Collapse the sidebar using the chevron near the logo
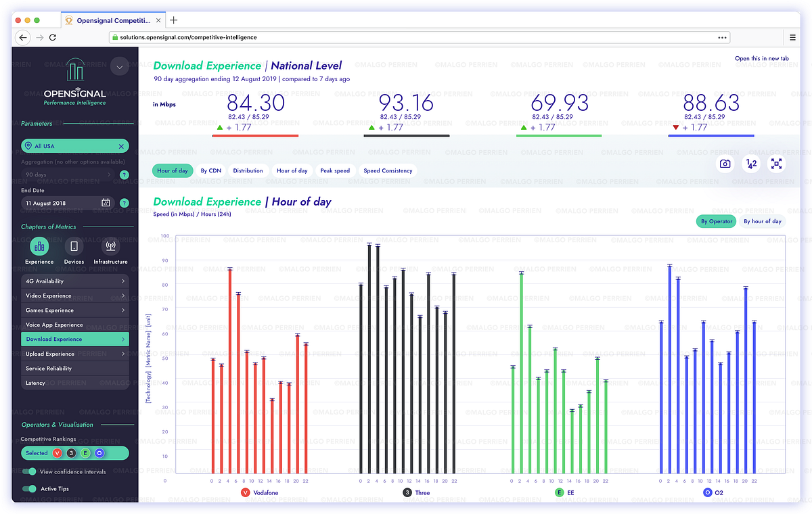This screenshot has width=812, height=514. (119, 67)
